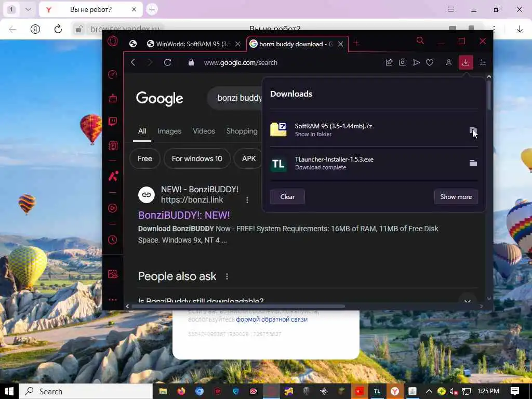532x399 pixels.
Task: Select the 'Вы не робот?' Yandex tab
Action: click(90, 9)
